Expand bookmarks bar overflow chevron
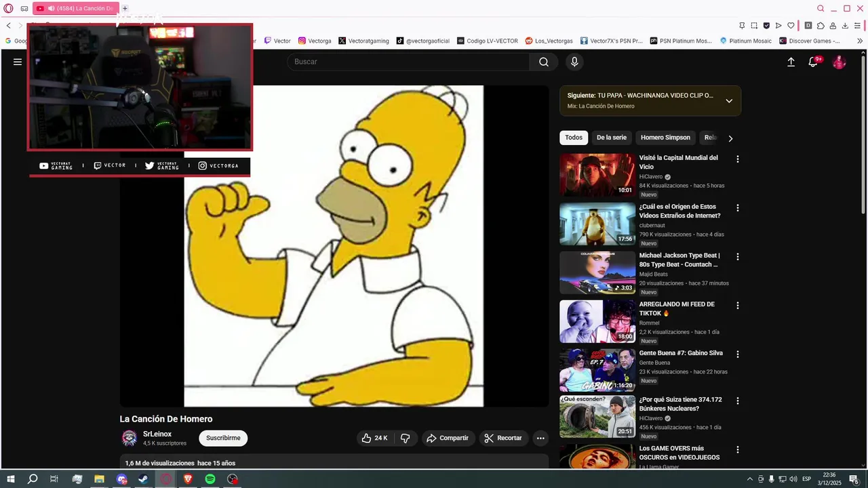Viewport: 868px width, 488px height. point(860,41)
